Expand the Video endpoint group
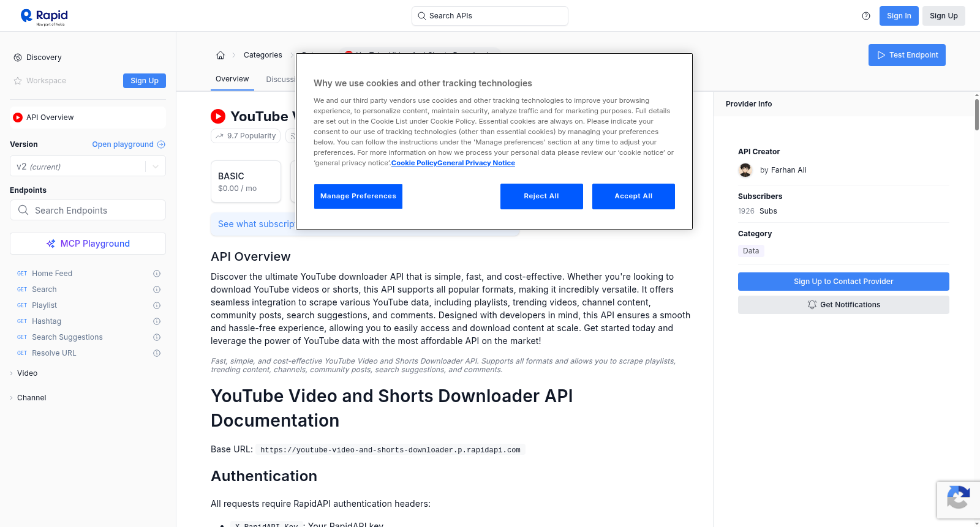Viewport: 980px width, 527px height. click(27, 373)
